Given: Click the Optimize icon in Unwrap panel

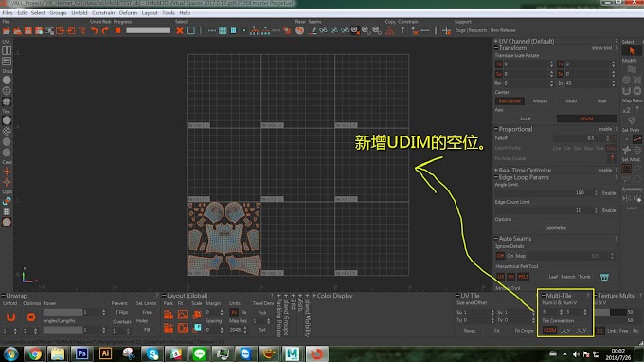Looking at the screenshot, I should [x=31, y=317].
